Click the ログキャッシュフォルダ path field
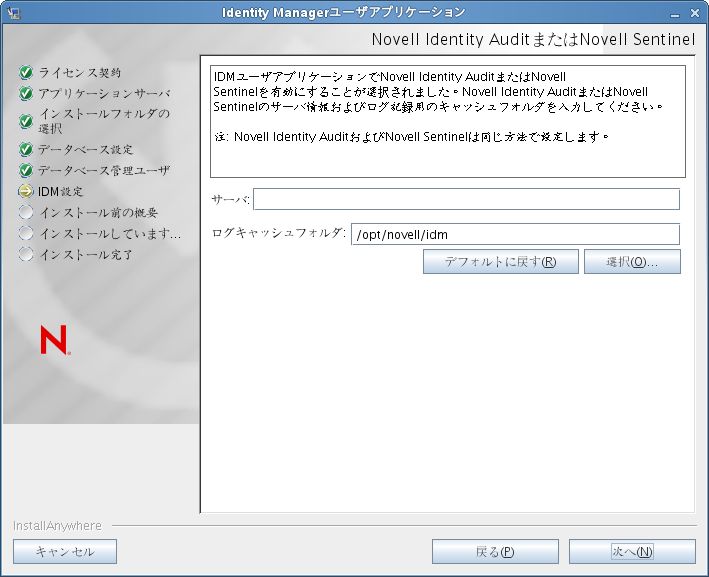 tap(515, 234)
